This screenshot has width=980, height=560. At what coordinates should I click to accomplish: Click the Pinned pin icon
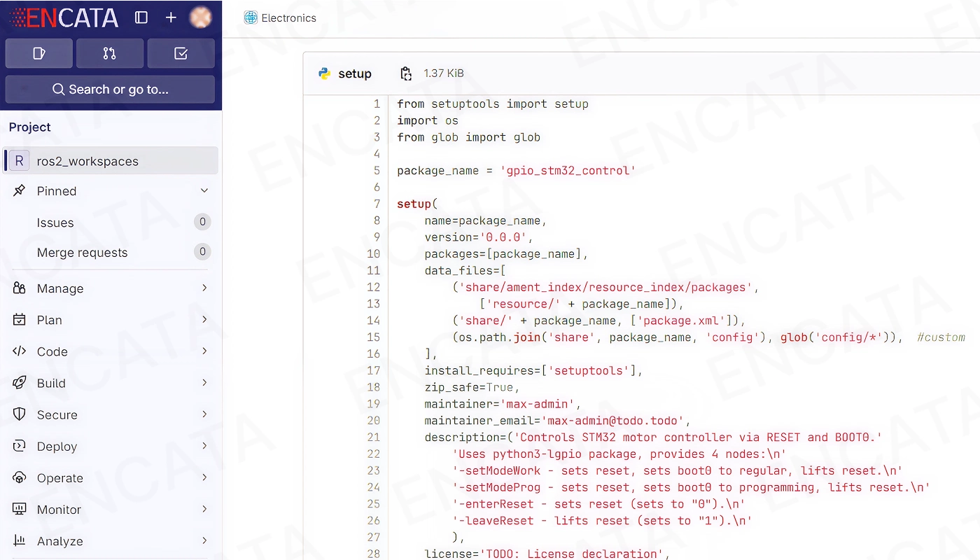pyautogui.click(x=20, y=190)
